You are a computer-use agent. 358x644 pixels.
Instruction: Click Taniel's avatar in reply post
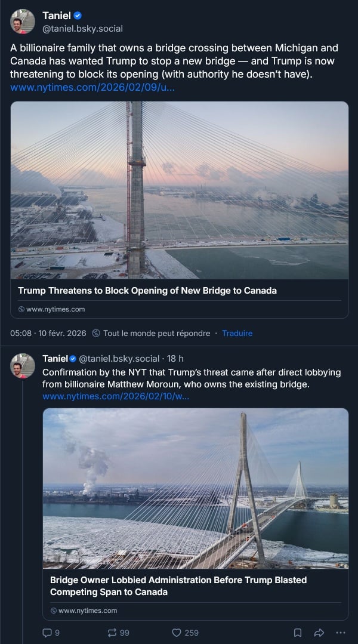23,365
